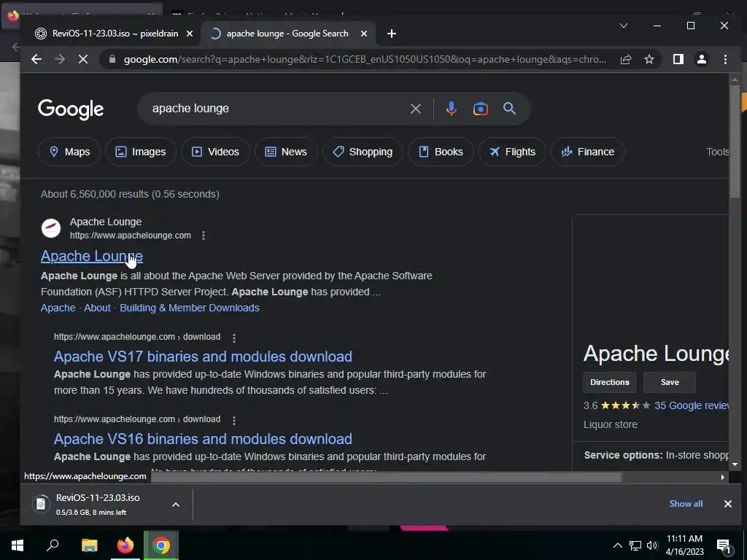Open a new tab with plus button
Screen dimensions: 747x560
tap(392, 34)
